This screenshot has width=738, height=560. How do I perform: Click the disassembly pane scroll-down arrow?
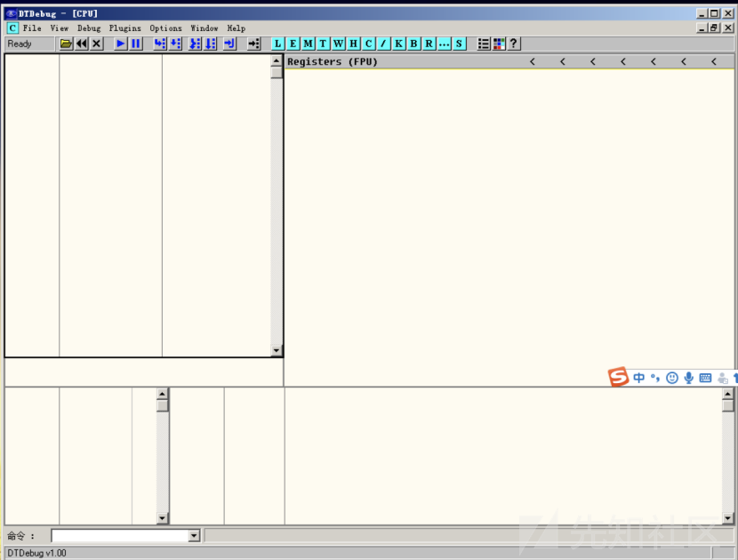[277, 350]
